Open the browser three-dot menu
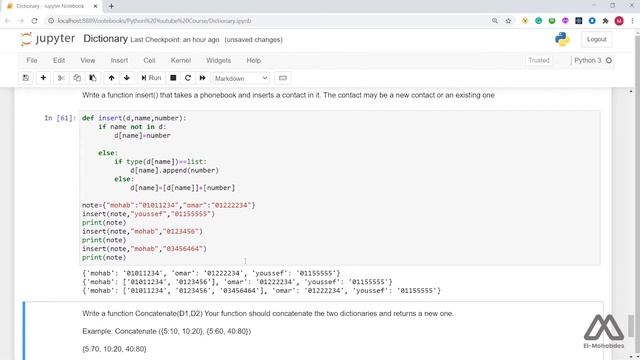640x360 pixels. pyautogui.click(x=632, y=20)
